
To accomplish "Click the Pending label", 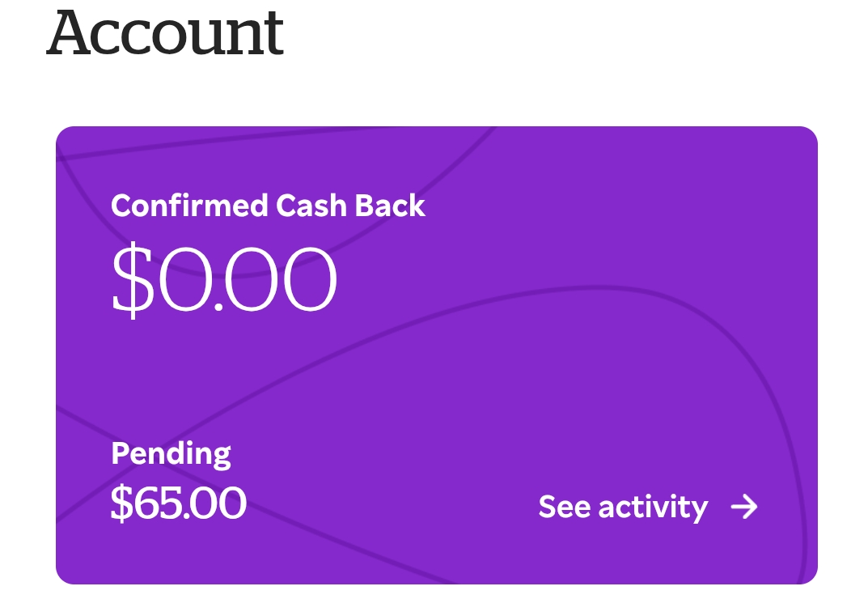I will click(171, 452).
